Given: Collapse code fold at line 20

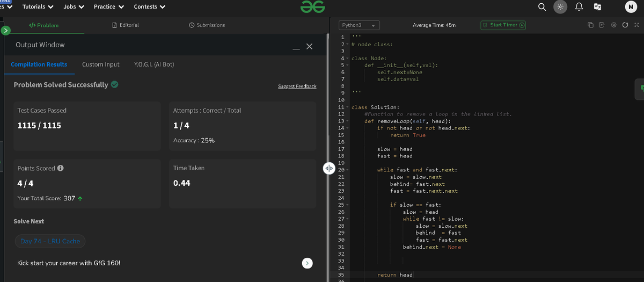Looking at the screenshot, I should click(x=347, y=170).
